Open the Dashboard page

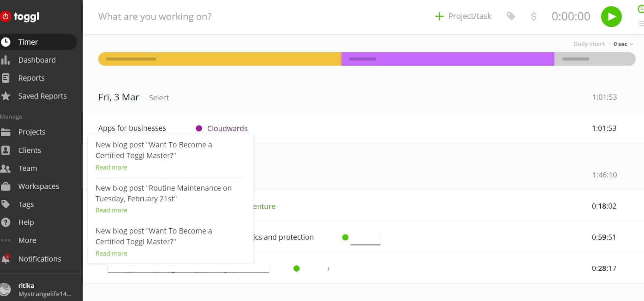37,60
